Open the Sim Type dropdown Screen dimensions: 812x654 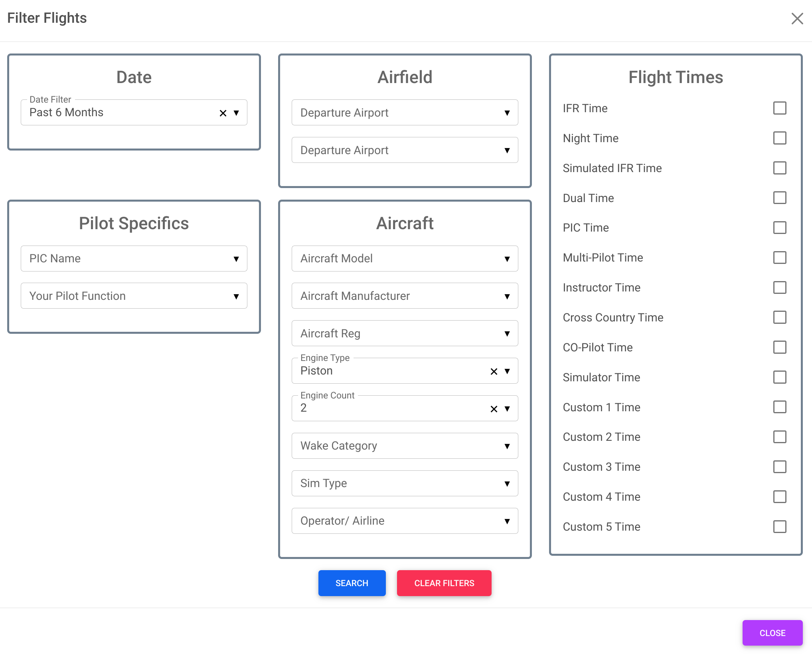click(405, 484)
